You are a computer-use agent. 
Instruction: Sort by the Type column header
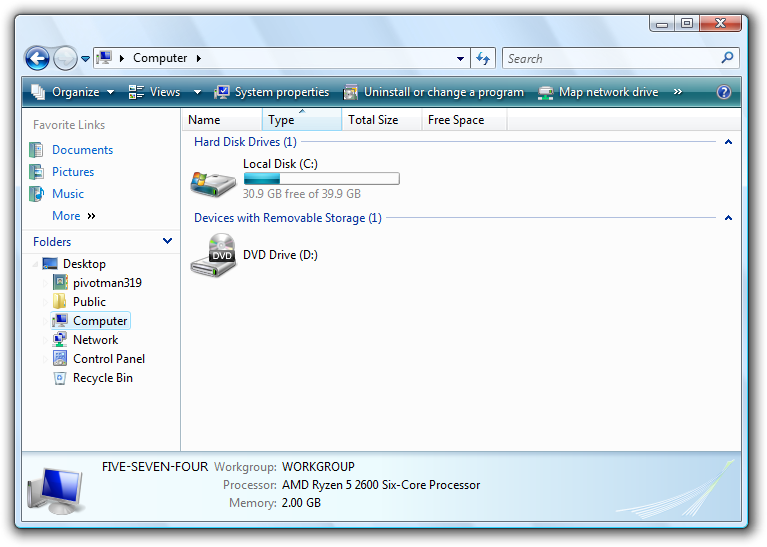point(302,120)
